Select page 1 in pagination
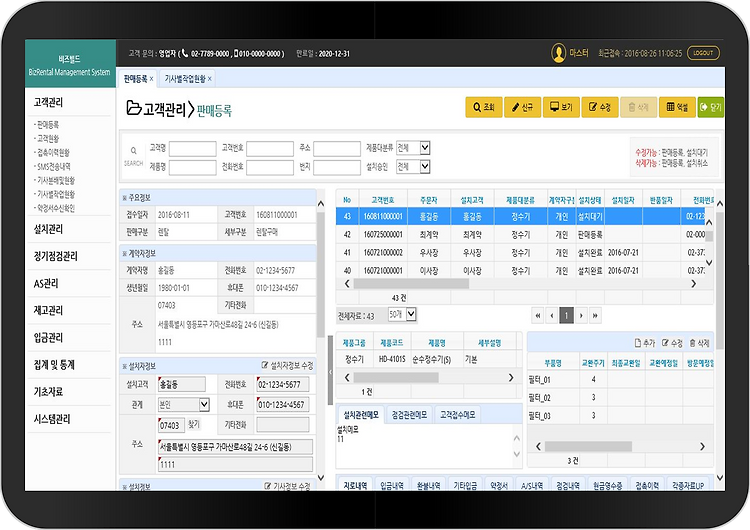This screenshot has width=750, height=530. [566, 316]
